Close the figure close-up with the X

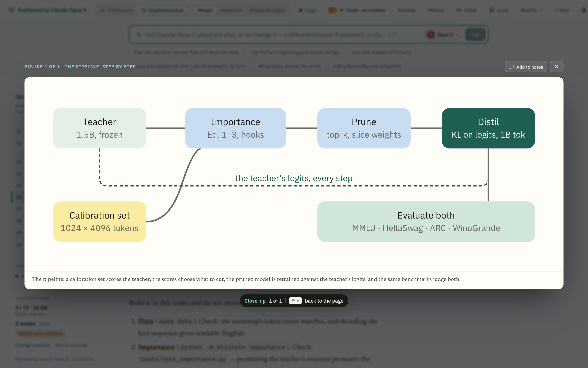point(556,67)
